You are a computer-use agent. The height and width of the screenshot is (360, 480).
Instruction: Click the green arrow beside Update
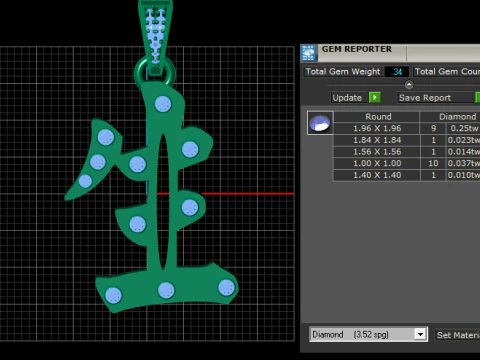point(375,98)
